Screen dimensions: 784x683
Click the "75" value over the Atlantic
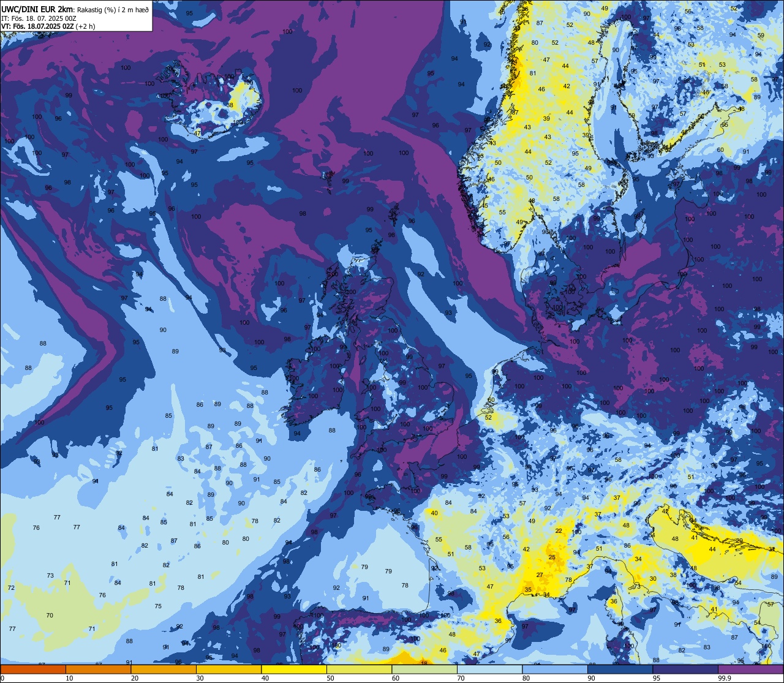158,606
